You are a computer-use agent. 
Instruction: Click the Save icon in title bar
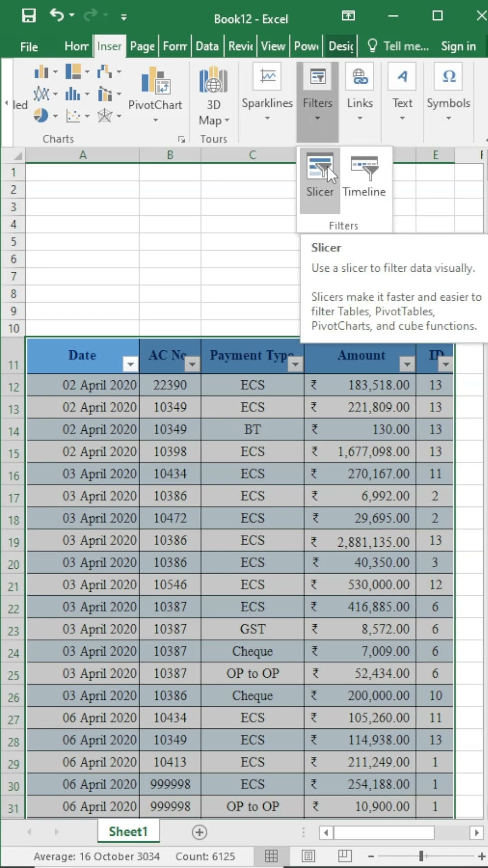[x=29, y=17]
